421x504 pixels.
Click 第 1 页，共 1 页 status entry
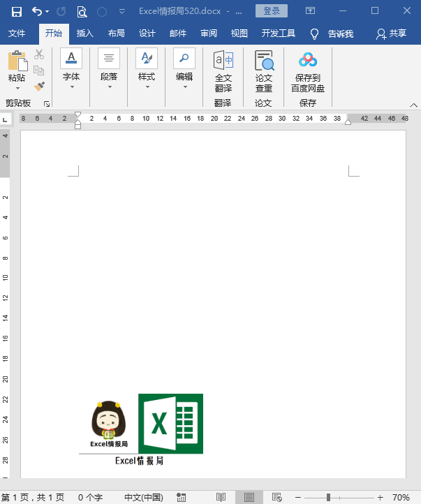(33, 497)
